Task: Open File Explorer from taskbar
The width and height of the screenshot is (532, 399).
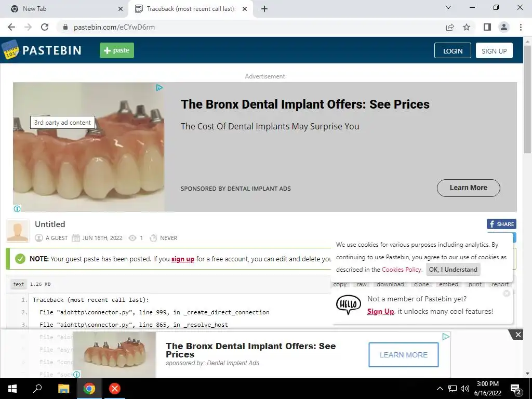Action: click(63, 389)
